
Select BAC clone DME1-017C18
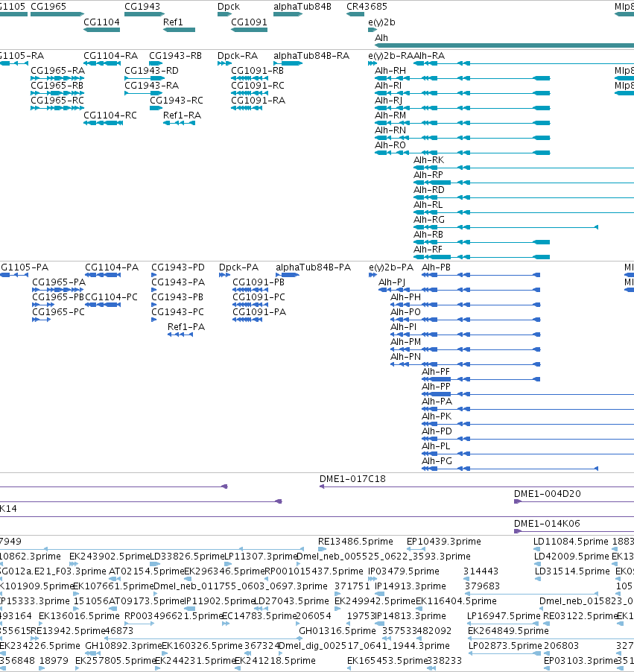point(477,486)
